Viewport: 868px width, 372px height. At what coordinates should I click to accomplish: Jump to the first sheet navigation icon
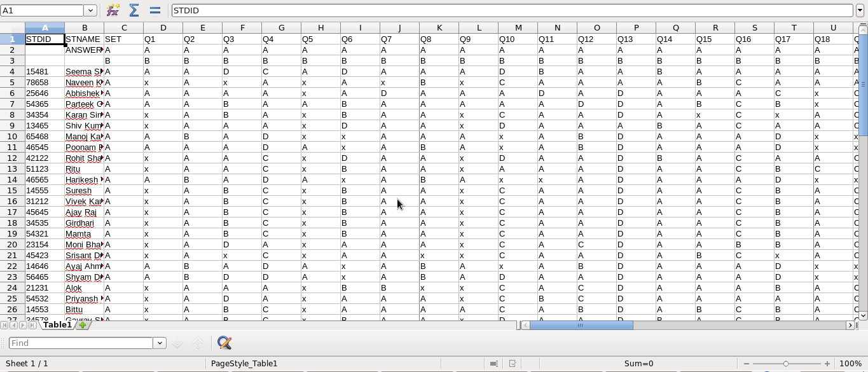pyautogui.click(x=5, y=324)
